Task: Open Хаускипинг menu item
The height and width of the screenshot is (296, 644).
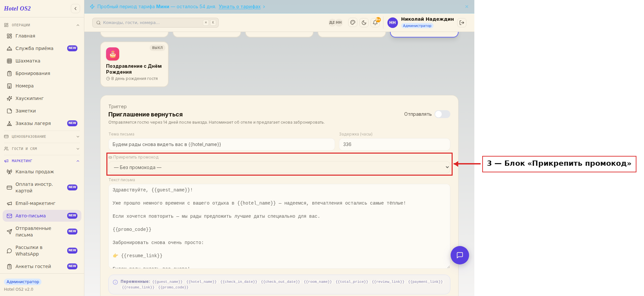Action: [x=42, y=98]
